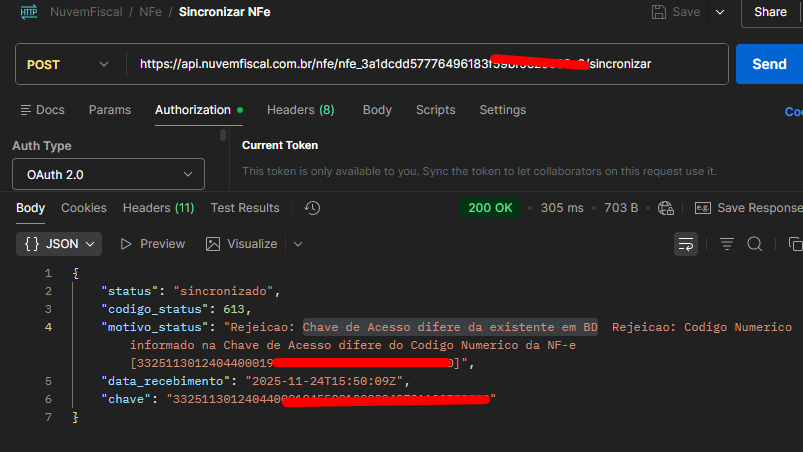Image resolution: width=803 pixels, height=452 pixels.
Task: Expand the Visualize options chevron
Action: pos(297,244)
